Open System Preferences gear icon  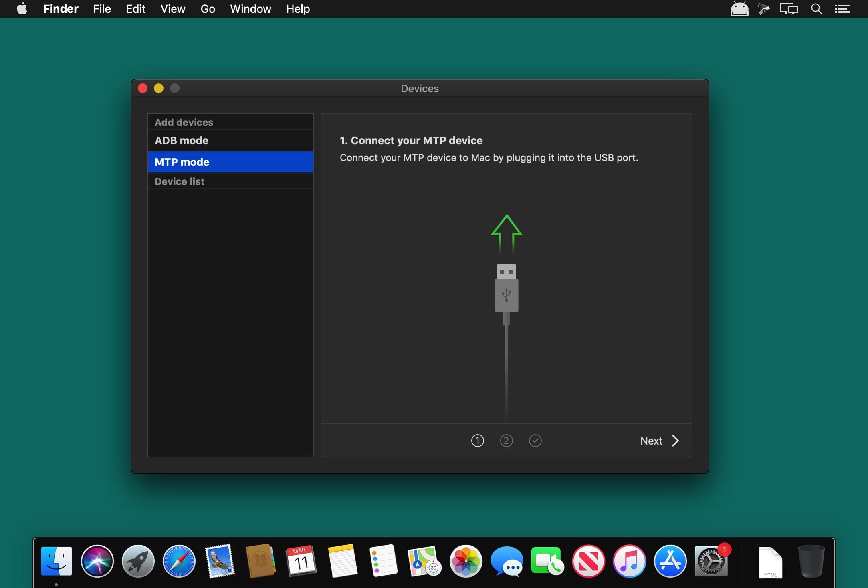tap(711, 561)
